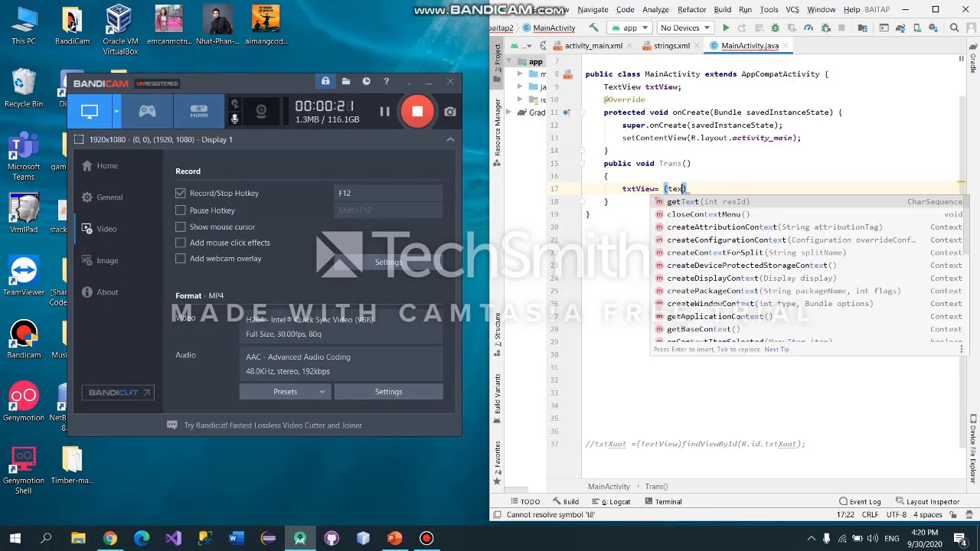The width and height of the screenshot is (980, 551).
Task: Click the Bandicut button
Action: click(x=118, y=393)
